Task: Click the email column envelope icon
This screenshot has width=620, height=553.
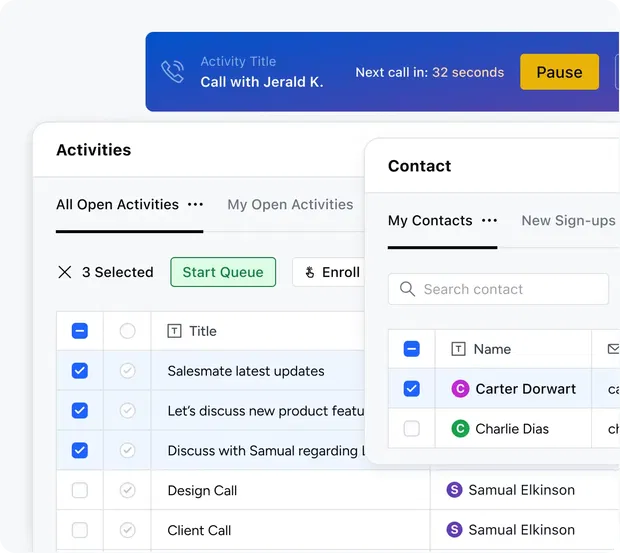Action: [613, 349]
